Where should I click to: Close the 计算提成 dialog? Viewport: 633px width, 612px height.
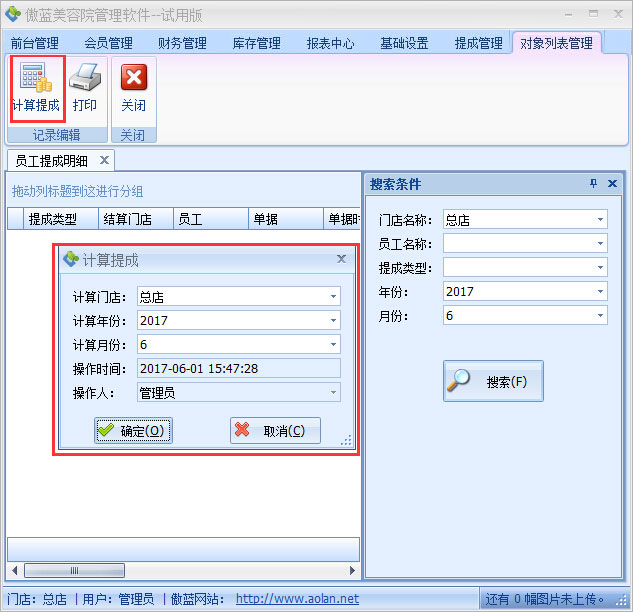[x=341, y=259]
